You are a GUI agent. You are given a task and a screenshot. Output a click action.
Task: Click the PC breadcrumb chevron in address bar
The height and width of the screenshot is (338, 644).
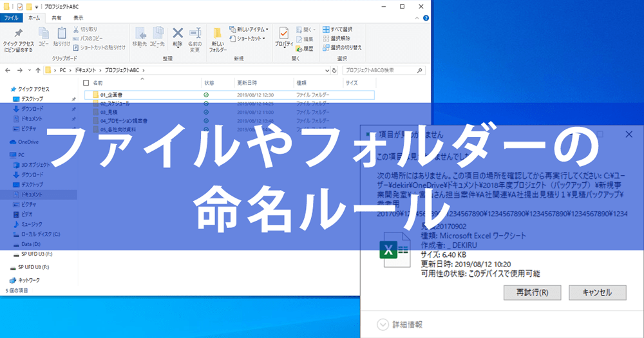pos(69,70)
